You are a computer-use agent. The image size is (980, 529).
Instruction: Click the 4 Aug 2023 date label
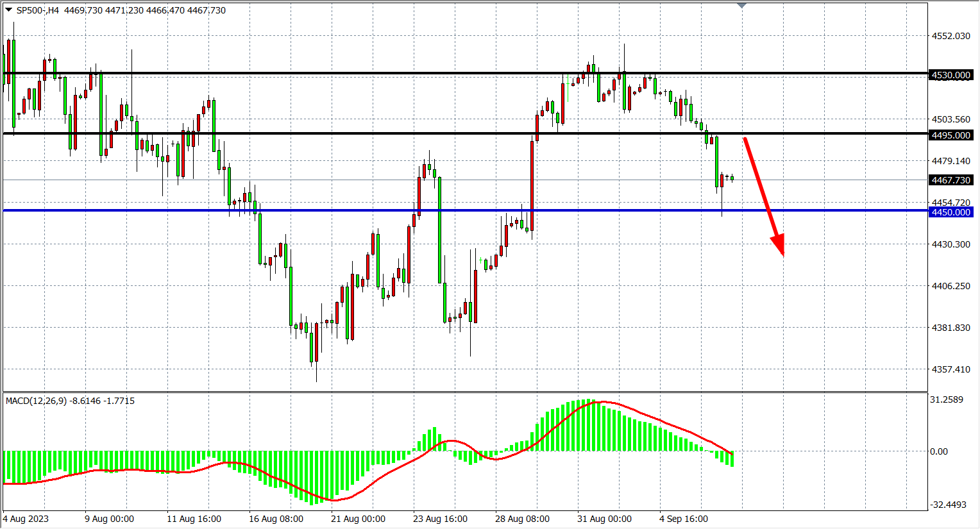[26, 519]
